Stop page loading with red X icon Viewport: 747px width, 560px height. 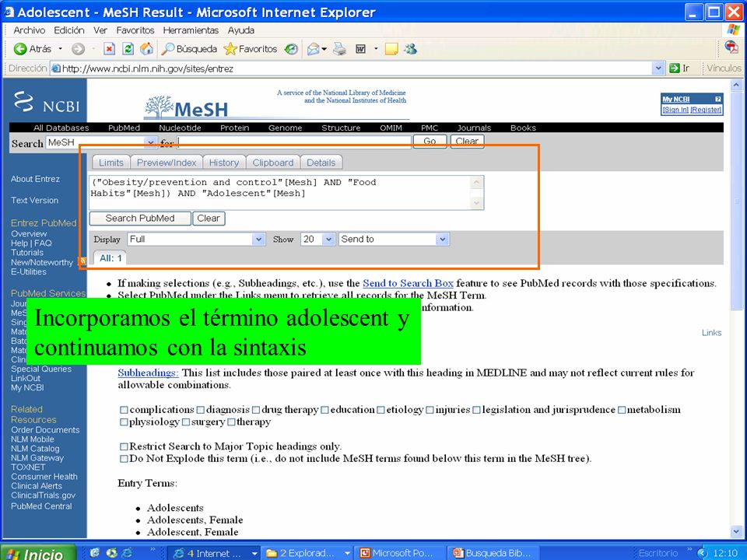(x=109, y=48)
